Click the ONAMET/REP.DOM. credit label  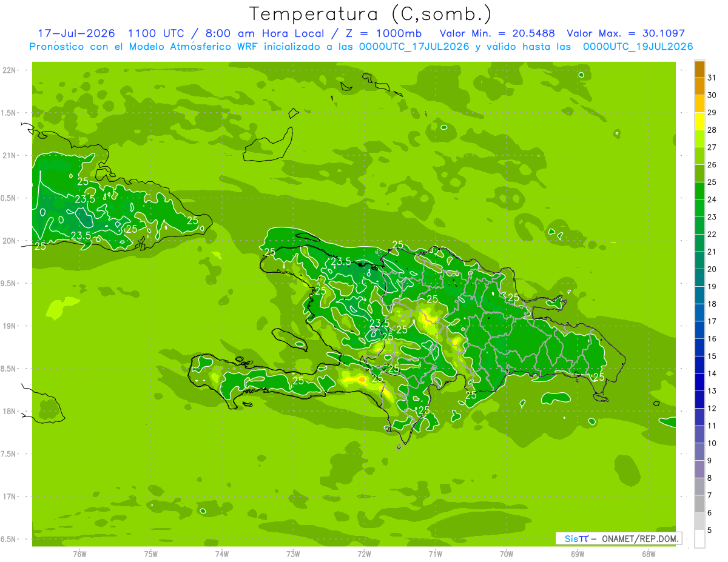[639, 538]
